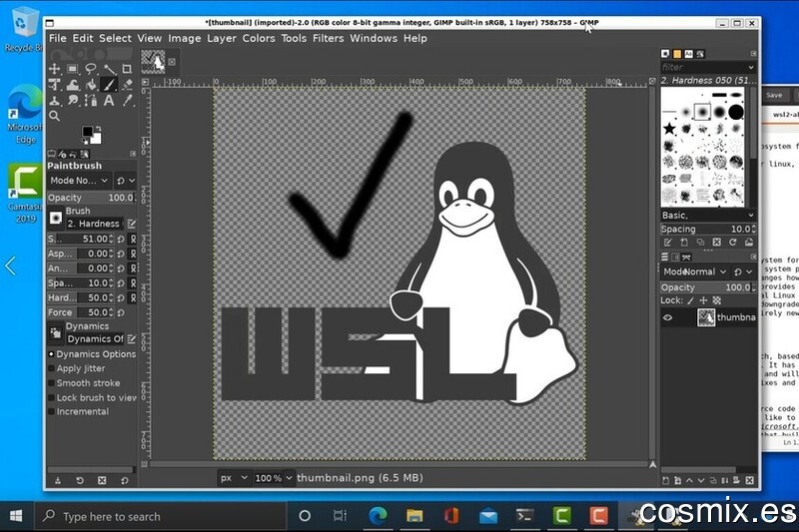Click Save in the background editor window
The image size is (799, 532).
773,95
